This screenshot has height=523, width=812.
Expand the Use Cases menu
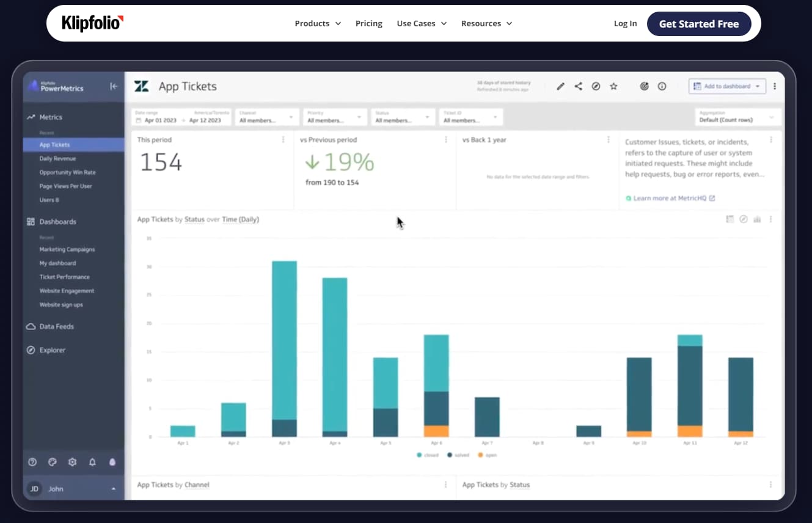pyautogui.click(x=422, y=23)
